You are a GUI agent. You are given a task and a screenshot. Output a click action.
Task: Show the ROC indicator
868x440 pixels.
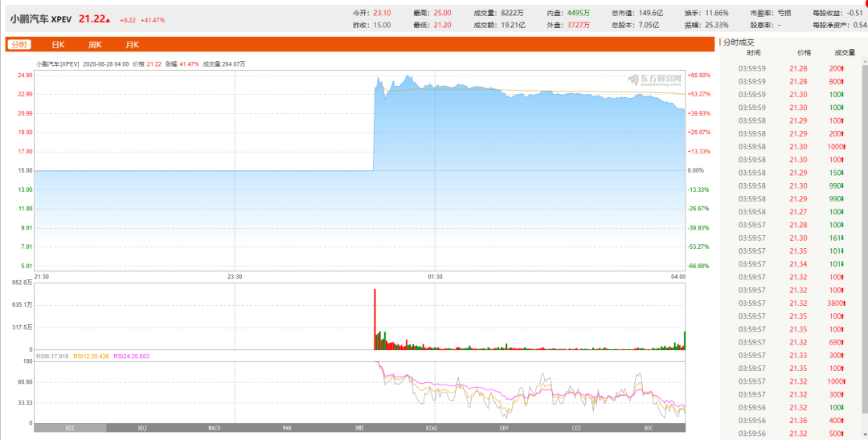pos(649,428)
